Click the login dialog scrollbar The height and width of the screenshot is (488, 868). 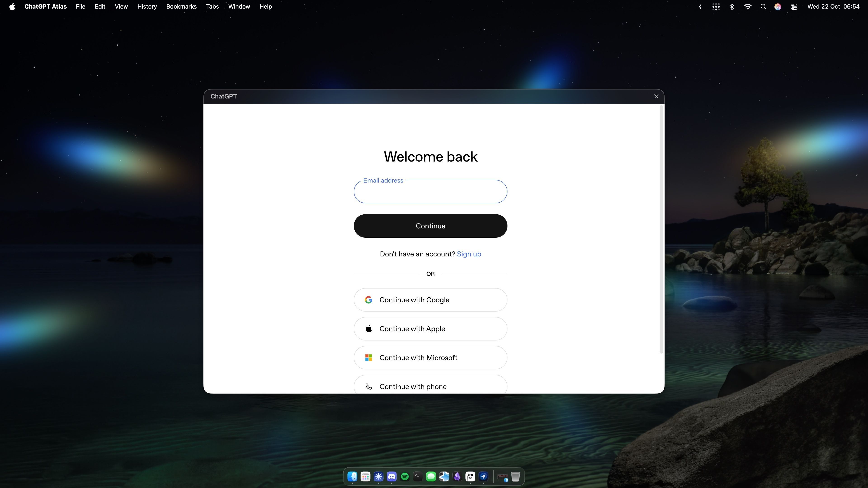tap(661, 229)
